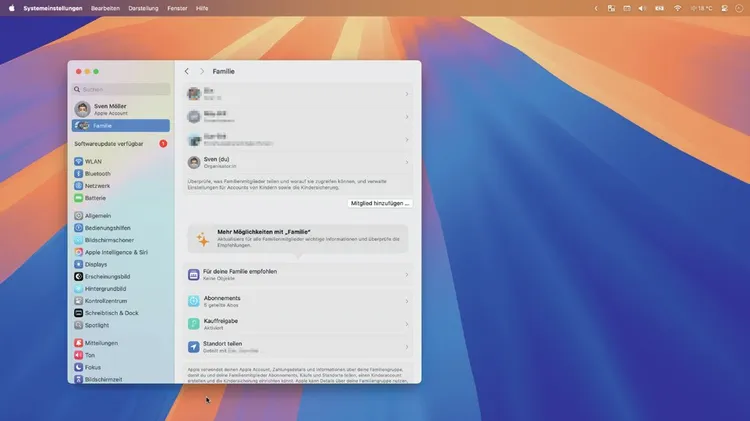Click the 18 °C weather item in menu bar
Image resolution: width=750 pixels, height=421 pixels.
pos(701,8)
